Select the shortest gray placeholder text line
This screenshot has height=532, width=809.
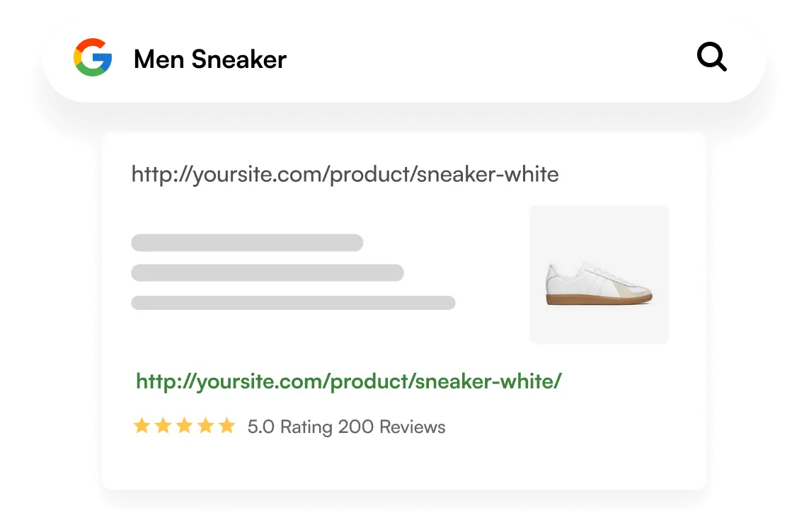coord(247,243)
